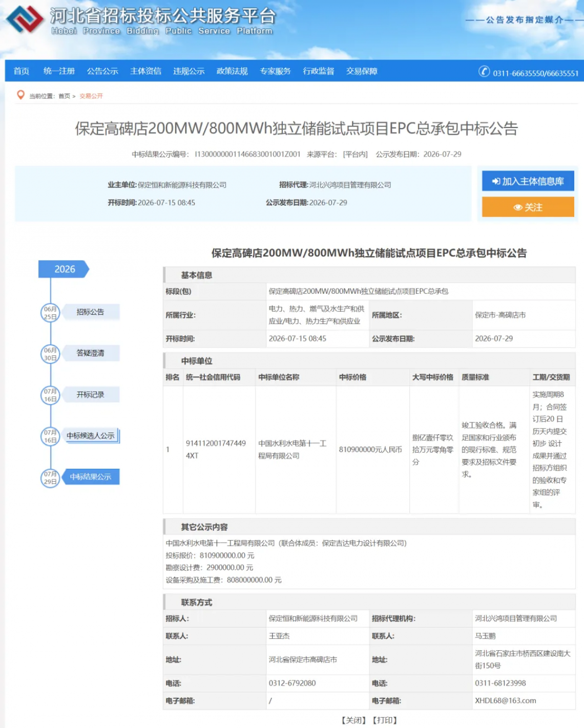Click the 首页 breadcrumb link
This screenshot has height=728, width=584.
[64, 96]
